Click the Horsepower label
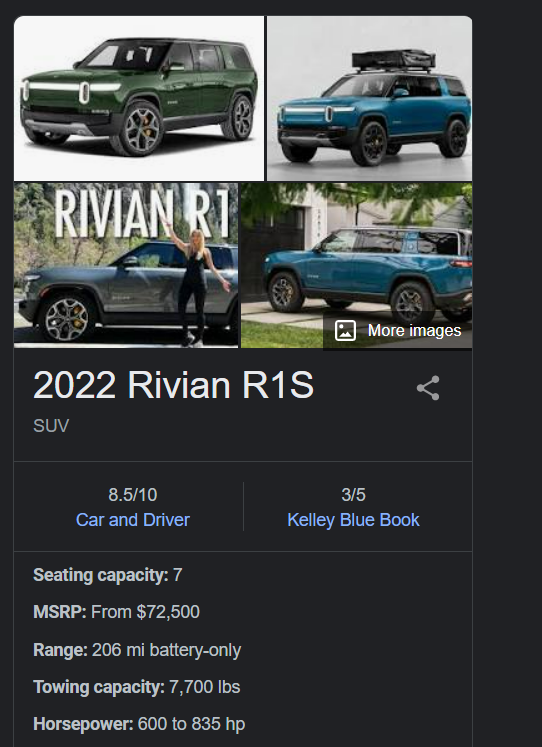Image resolution: width=542 pixels, height=747 pixels. [x=83, y=724]
